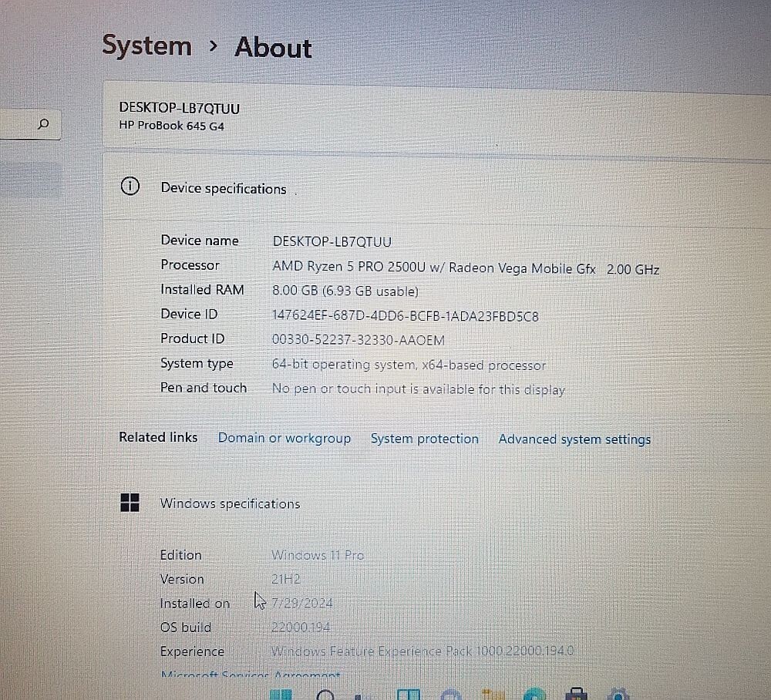Launch Microsoft Edge from taskbar
This screenshot has width=771, height=700.
click(x=534, y=694)
